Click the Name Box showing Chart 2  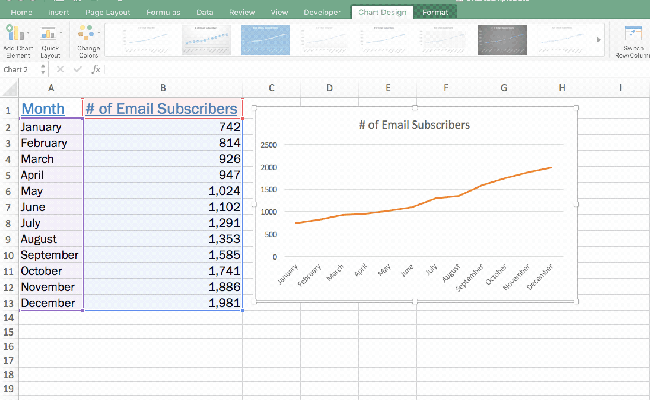pos(20,69)
